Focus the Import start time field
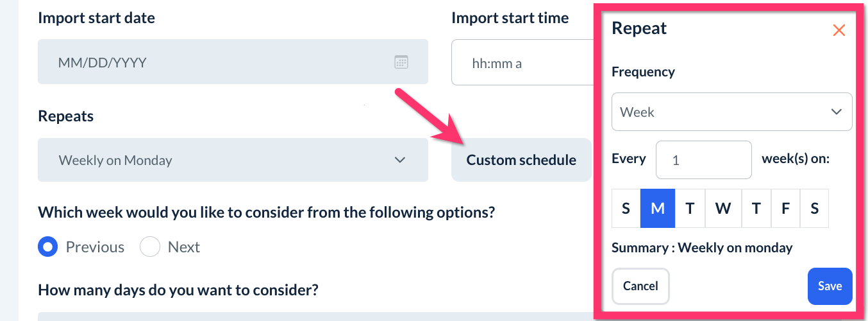Image resolution: width=868 pixels, height=321 pixels. [522, 63]
